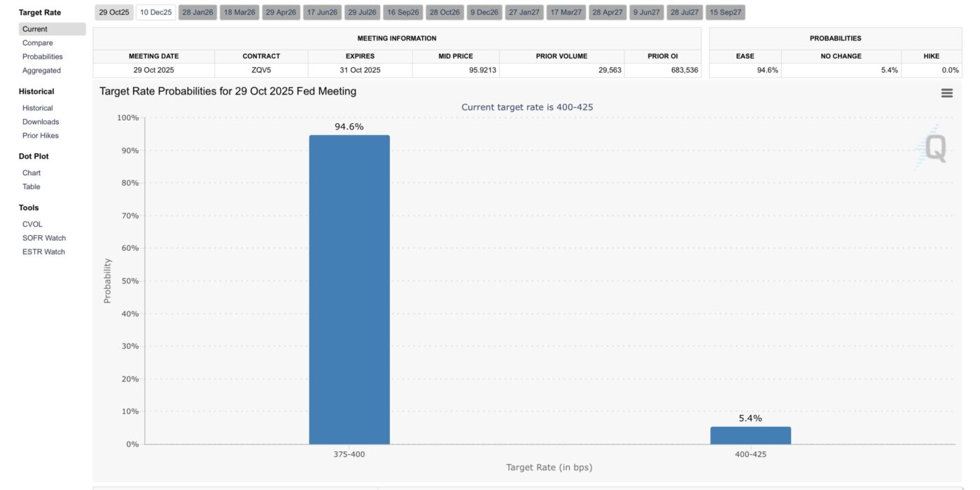
Task: Open the Dot Plot Chart link
Action: (x=31, y=173)
